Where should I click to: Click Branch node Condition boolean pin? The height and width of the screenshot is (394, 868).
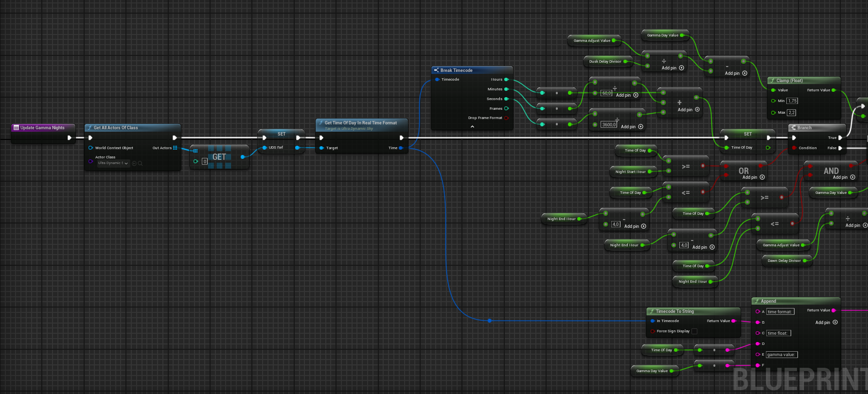point(794,148)
